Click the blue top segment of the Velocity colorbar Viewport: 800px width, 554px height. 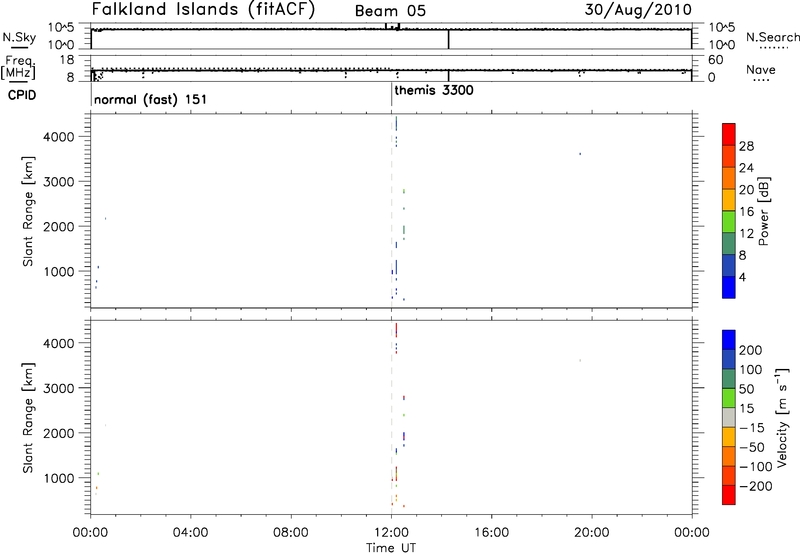729,340
